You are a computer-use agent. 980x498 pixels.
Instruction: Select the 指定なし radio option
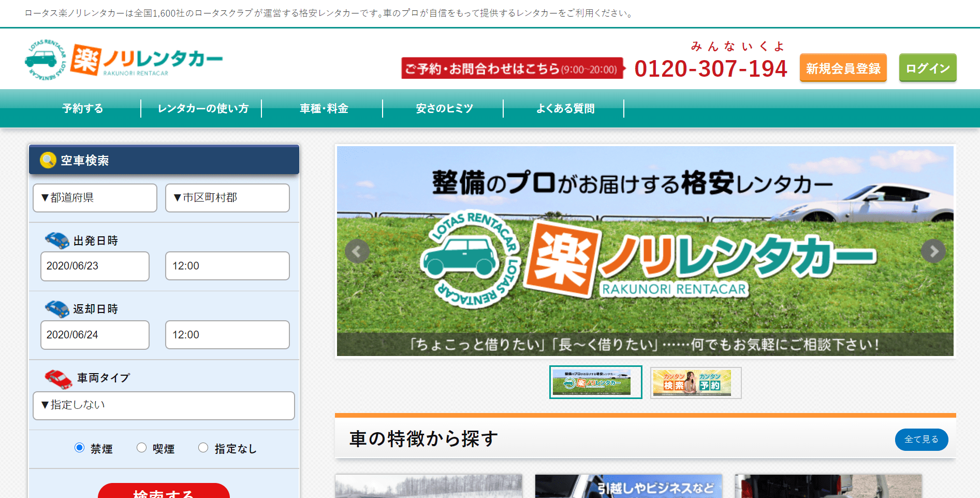tap(203, 448)
